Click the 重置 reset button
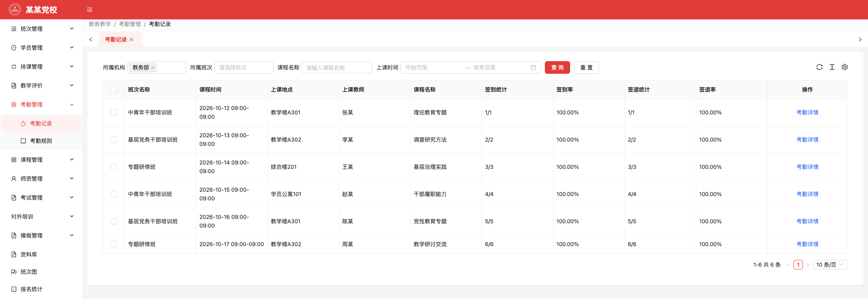The height and width of the screenshot is (299, 868). [586, 67]
